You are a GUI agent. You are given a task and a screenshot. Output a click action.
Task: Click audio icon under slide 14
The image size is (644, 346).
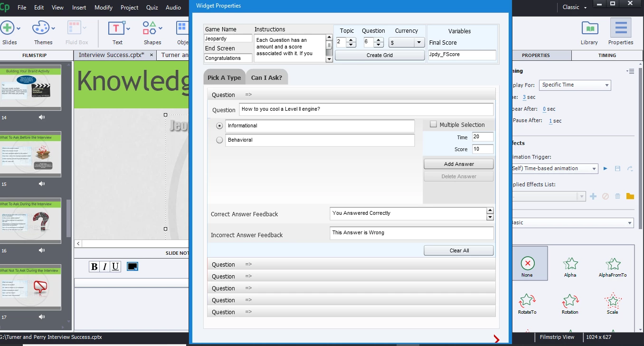coord(42,117)
